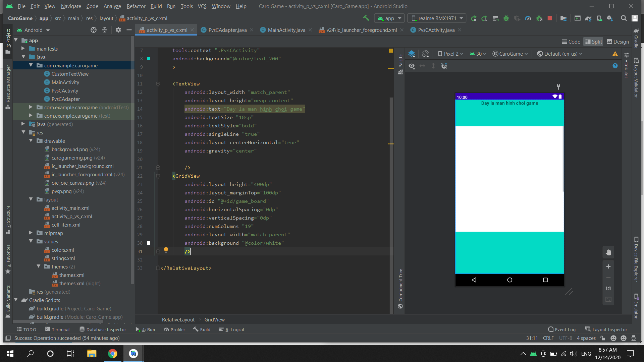Image resolution: width=644 pixels, height=362 pixels.
Task: Switch to Design view mode
Action: click(x=618, y=42)
